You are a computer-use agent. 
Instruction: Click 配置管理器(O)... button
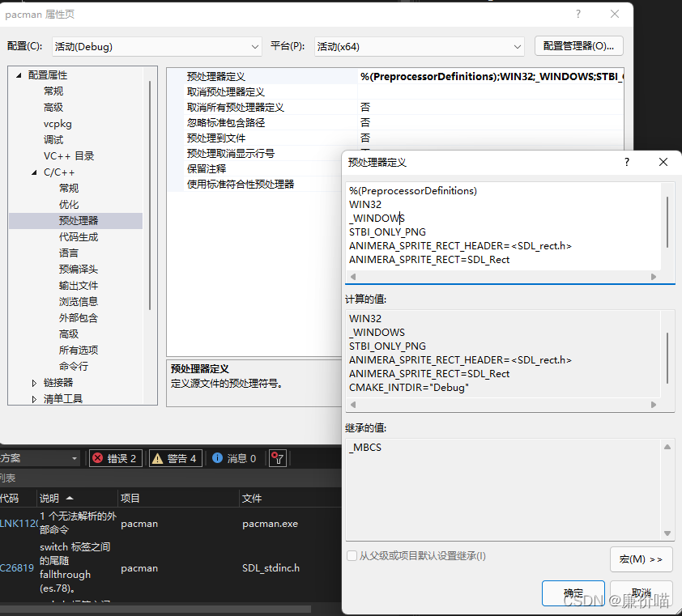tap(579, 46)
